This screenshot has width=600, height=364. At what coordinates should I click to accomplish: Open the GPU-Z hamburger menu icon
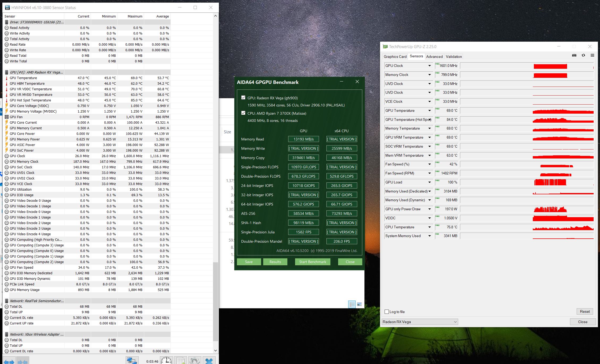(x=592, y=55)
